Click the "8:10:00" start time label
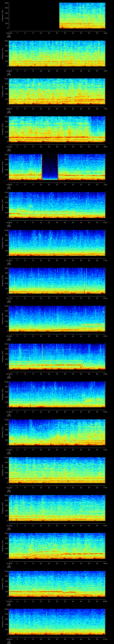114x644 pixels. 9,260
